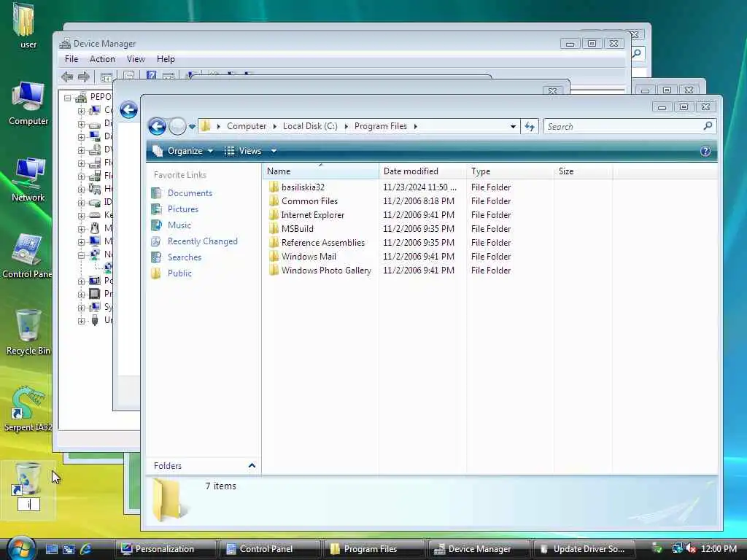Image resolution: width=747 pixels, height=560 pixels.
Task: Open File menu in Device Manager
Action: (71, 59)
